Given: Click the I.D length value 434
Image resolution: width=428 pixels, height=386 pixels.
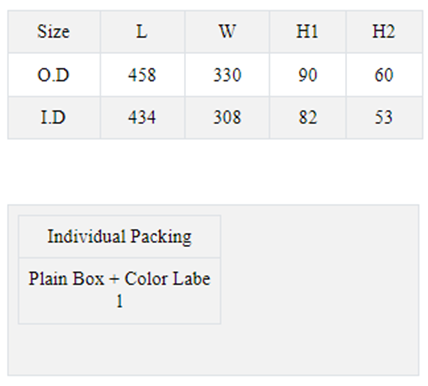Looking at the screenshot, I should click(x=142, y=117).
